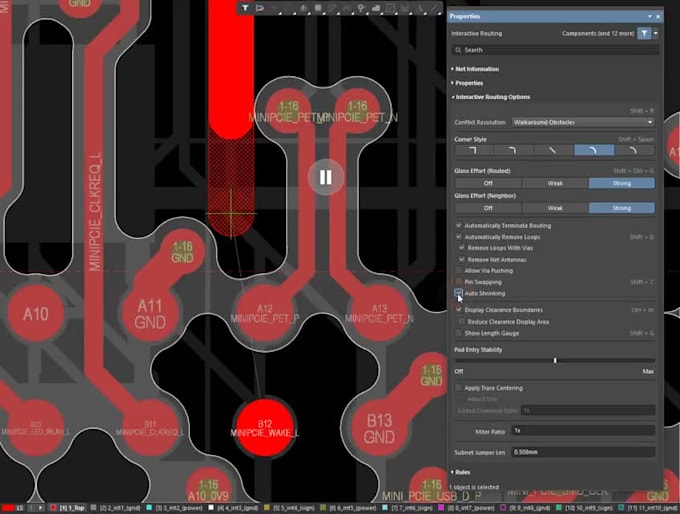The image size is (680, 514).
Task: Click the Place Component icon in Active Bar
Action: (318, 8)
